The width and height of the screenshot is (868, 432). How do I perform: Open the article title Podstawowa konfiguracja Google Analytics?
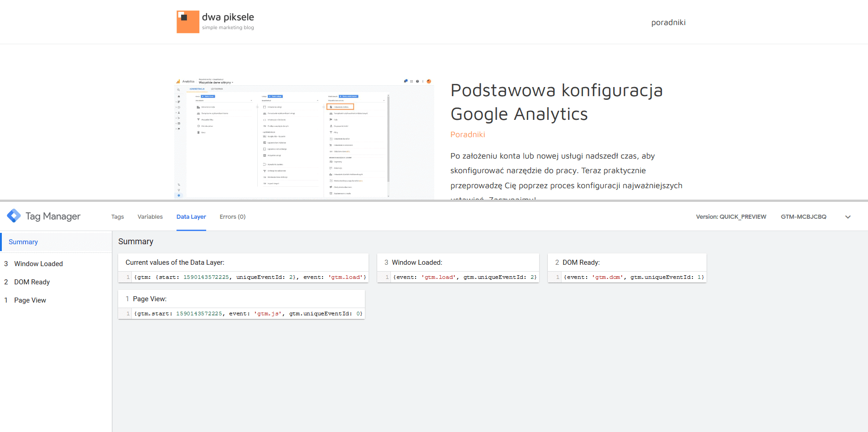pyautogui.click(x=556, y=102)
